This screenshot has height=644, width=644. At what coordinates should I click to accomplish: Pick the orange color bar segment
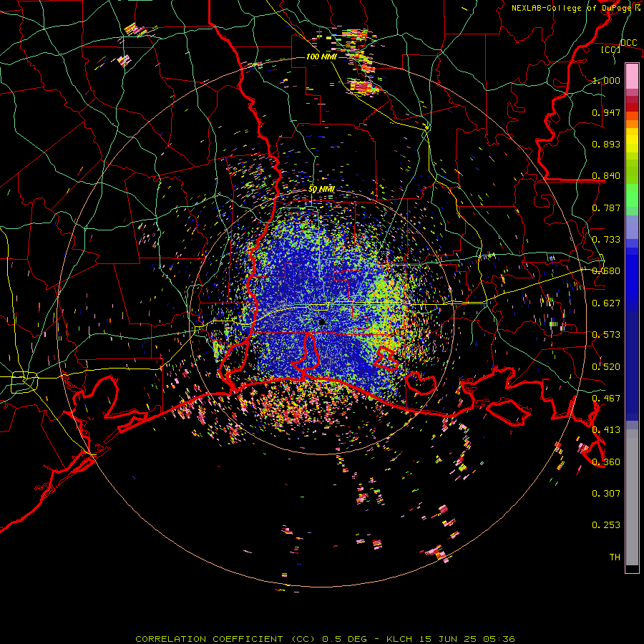[x=632, y=124]
